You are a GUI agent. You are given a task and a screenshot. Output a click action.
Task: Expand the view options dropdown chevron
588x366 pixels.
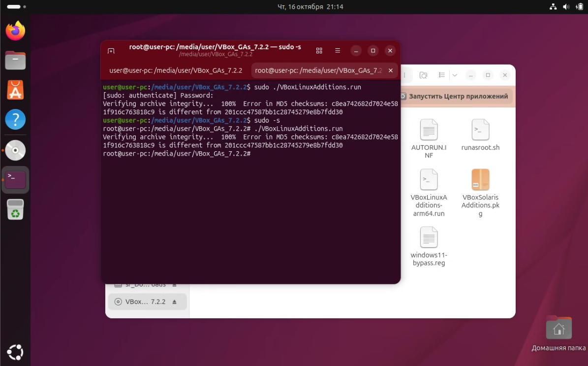click(455, 75)
